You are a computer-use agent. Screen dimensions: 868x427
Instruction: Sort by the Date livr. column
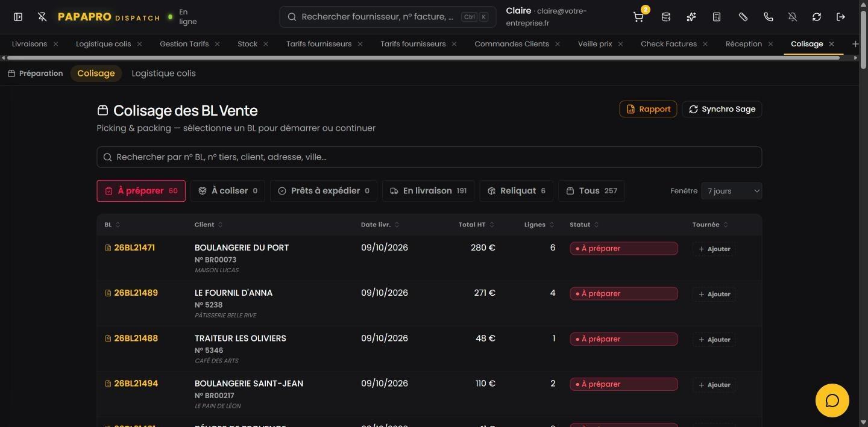(x=380, y=225)
